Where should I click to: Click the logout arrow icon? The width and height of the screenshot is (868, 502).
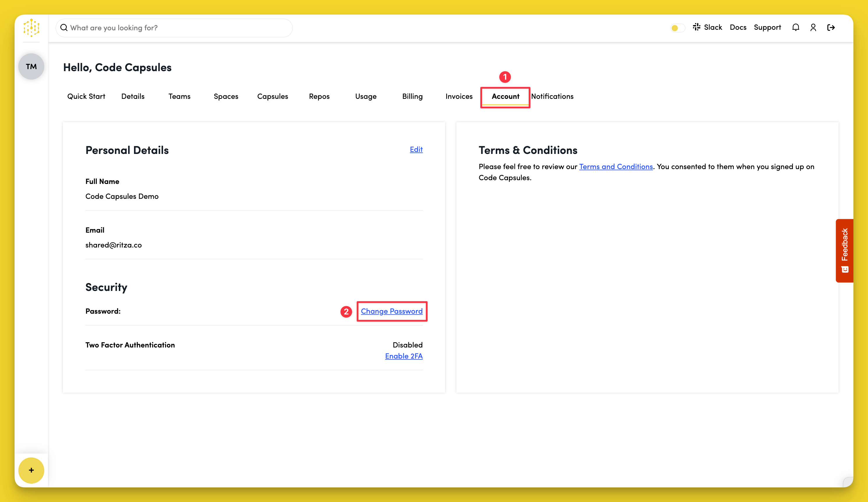pyautogui.click(x=831, y=28)
